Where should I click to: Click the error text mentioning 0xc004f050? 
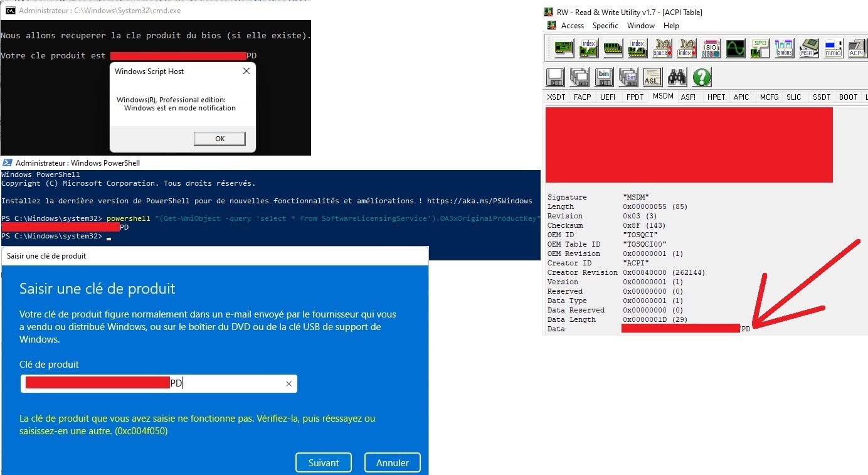(198, 425)
